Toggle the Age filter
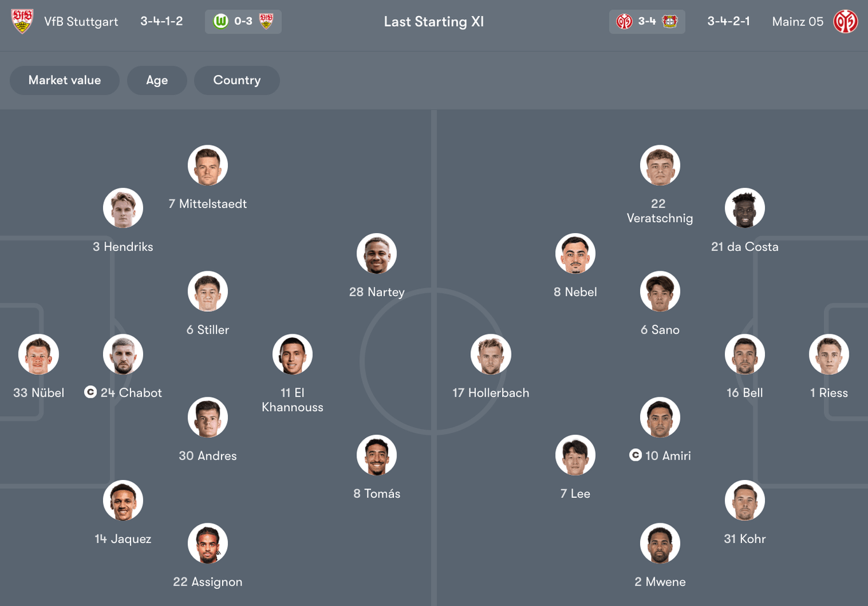Viewport: 868px width, 606px height. click(x=157, y=80)
